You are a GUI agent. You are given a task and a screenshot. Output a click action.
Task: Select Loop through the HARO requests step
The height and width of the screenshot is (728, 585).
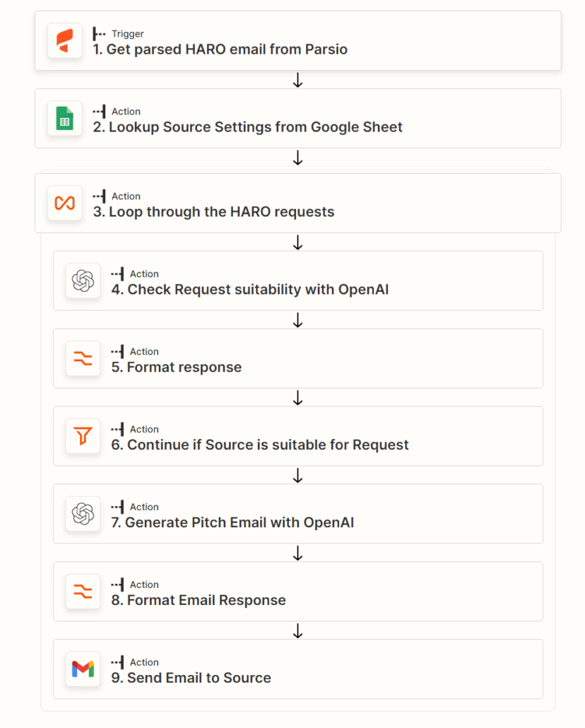point(298,204)
